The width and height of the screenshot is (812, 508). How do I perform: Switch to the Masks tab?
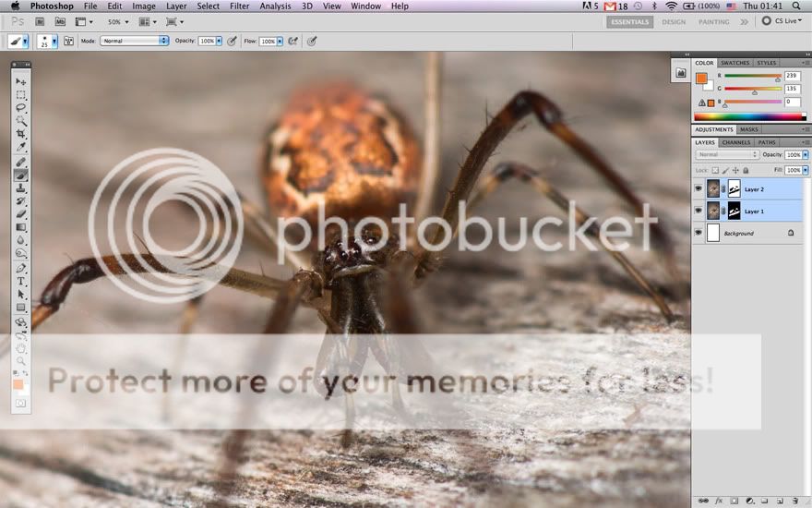click(x=749, y=129)
